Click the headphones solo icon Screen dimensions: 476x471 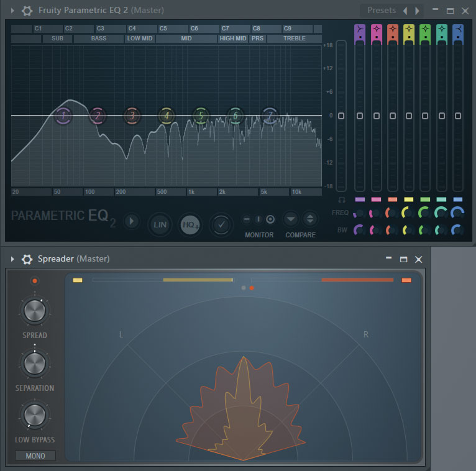(x=342, y=200)
